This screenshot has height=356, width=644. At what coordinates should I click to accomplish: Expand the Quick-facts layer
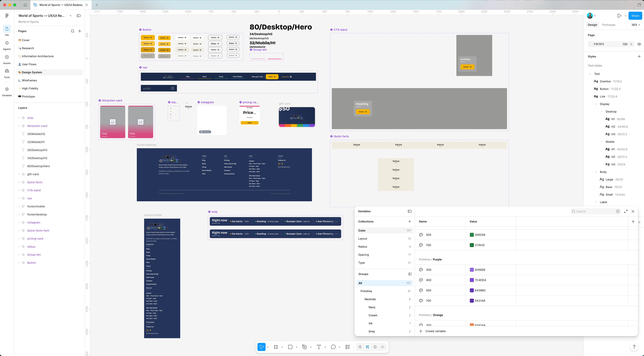coord(19,182)
